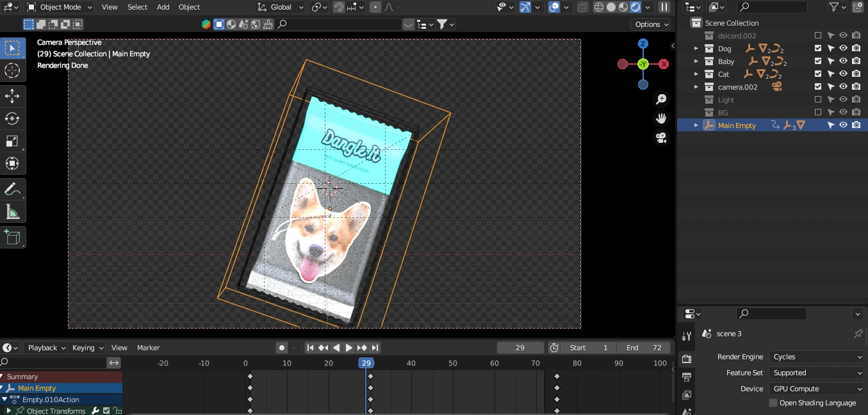Screen dimensions: 868x415
Task: Switch to material preview shading
Action: tap(623, 7)
